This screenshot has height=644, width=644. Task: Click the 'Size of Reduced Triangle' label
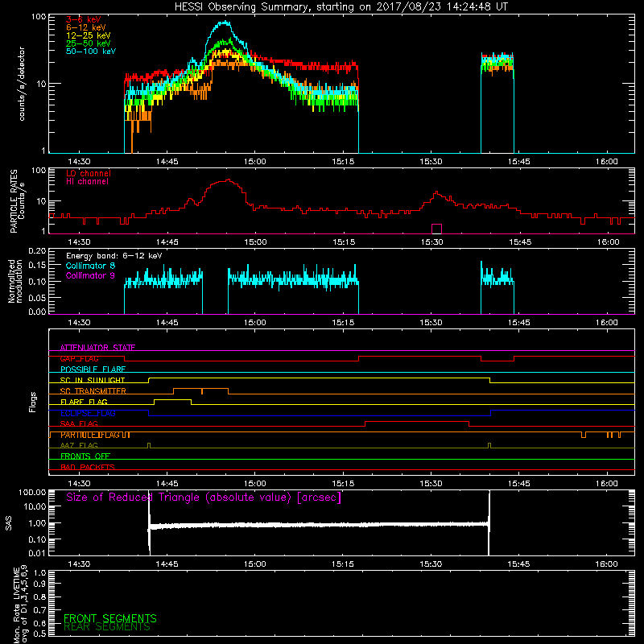point(204,497)
